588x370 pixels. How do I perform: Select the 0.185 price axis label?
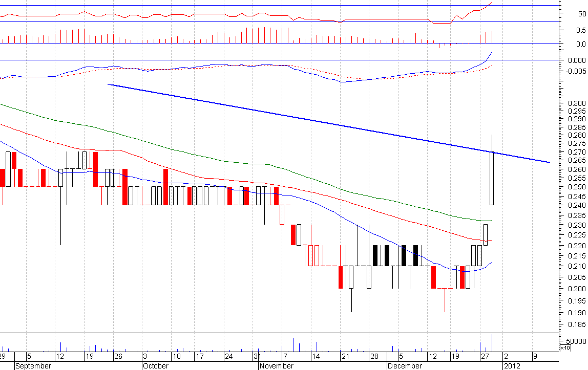577,324
